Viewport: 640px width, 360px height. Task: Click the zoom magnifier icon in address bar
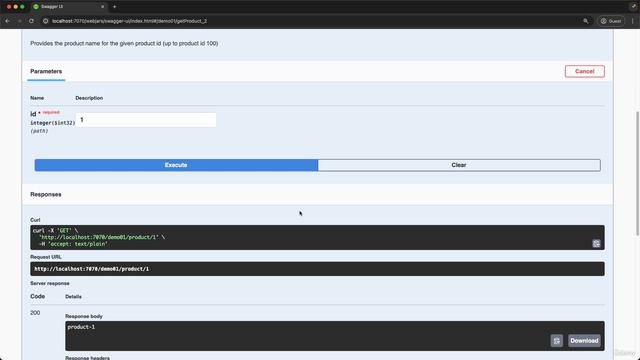[586, 21]
